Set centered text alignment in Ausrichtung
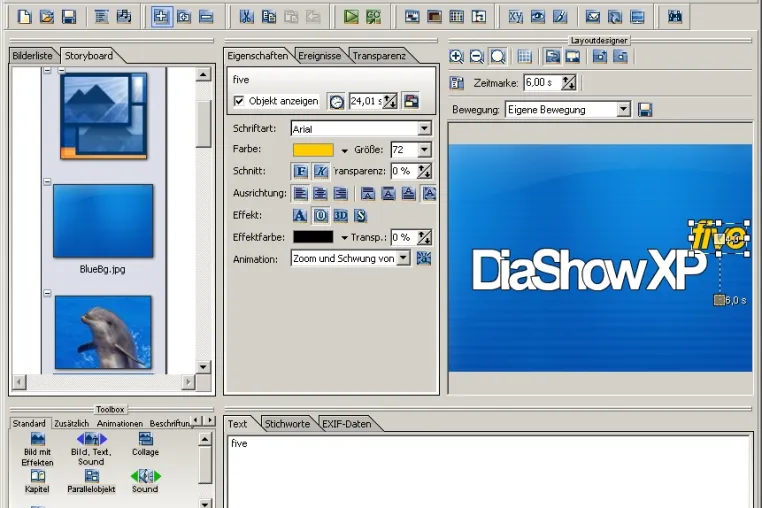 coord(320,193)
